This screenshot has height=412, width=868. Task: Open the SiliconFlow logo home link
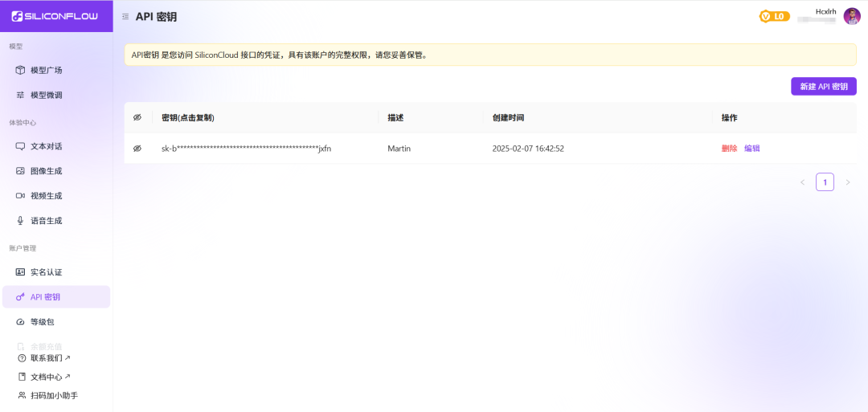tap(55, 16)
